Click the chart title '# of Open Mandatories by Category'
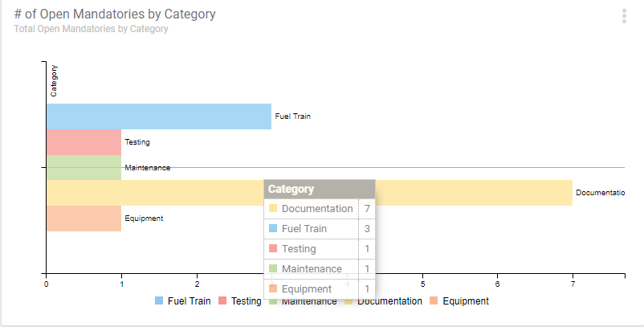 coord(115,14)
